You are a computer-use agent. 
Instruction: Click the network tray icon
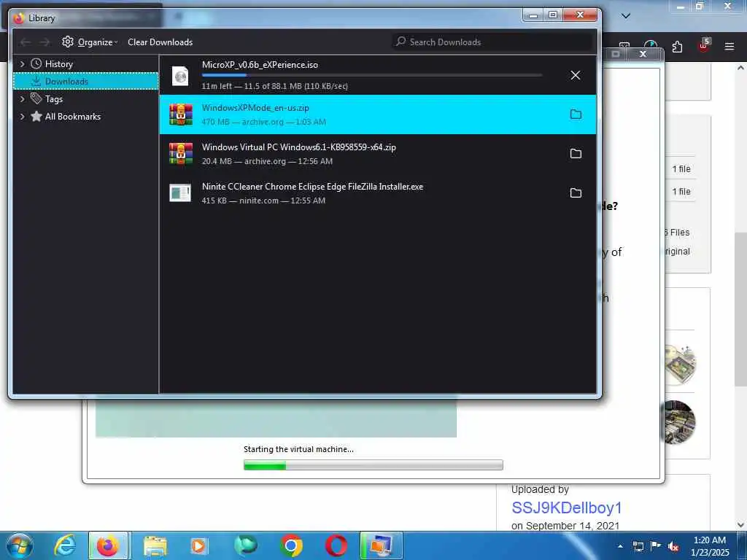pyautogui.click(x=638, y=546)
